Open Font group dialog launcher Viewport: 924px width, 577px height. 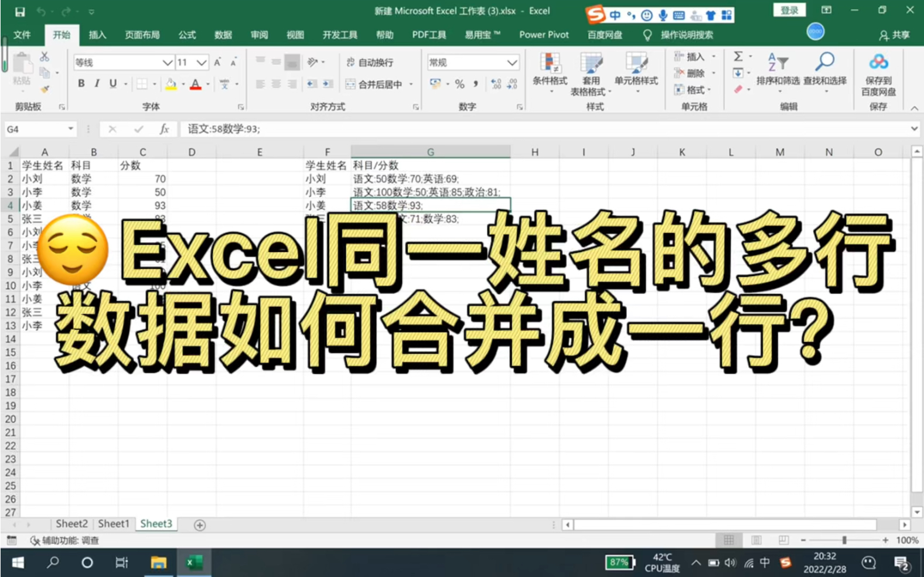[240, 107]
